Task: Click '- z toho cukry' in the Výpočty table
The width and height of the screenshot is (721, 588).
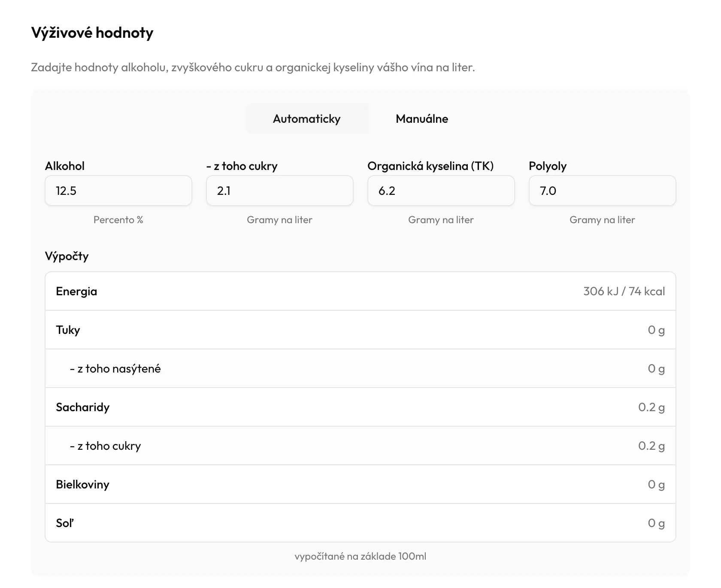Action: [x=105, y=446]
